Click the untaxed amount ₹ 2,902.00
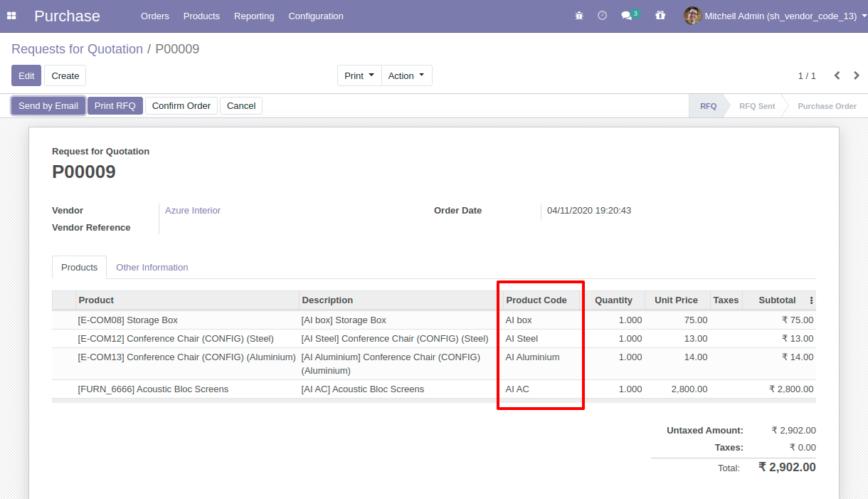 (x=794, y=431)
